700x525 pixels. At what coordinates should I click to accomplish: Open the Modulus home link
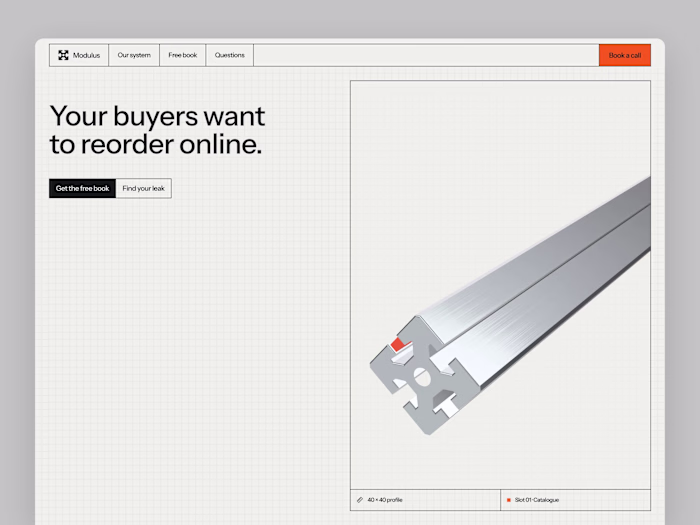tap(79, 55)
